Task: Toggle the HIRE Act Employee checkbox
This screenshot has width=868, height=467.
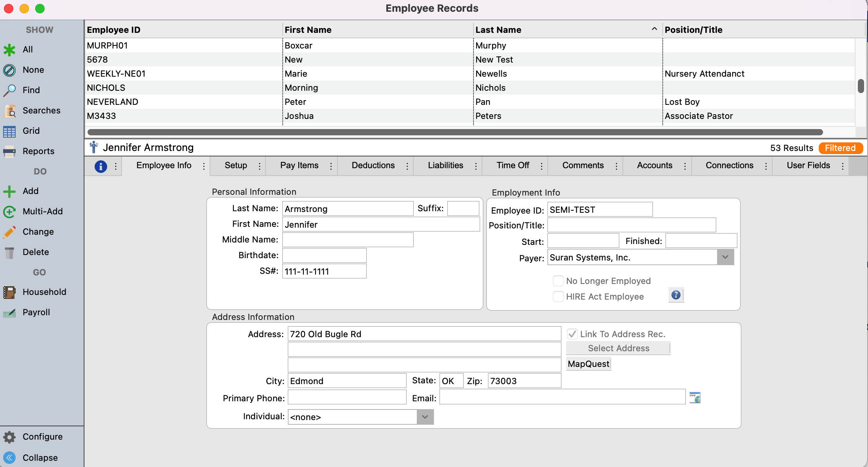Action: (x=558, y=296)
